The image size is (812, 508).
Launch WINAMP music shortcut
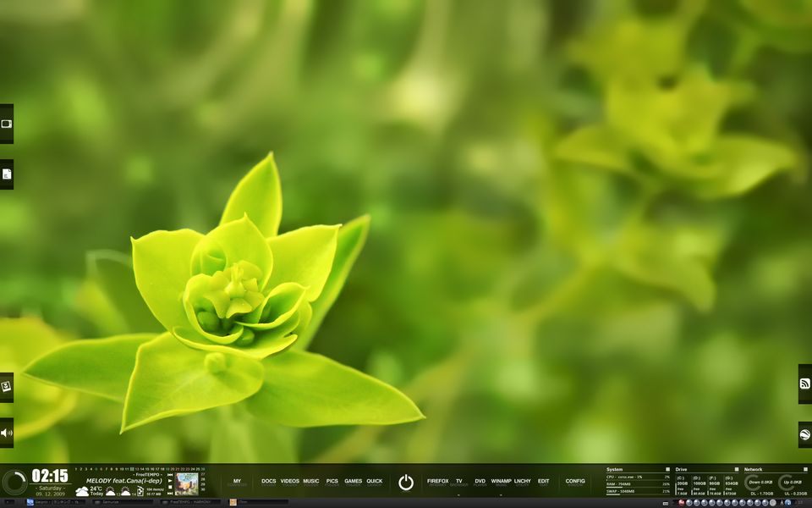pos(501,482)
